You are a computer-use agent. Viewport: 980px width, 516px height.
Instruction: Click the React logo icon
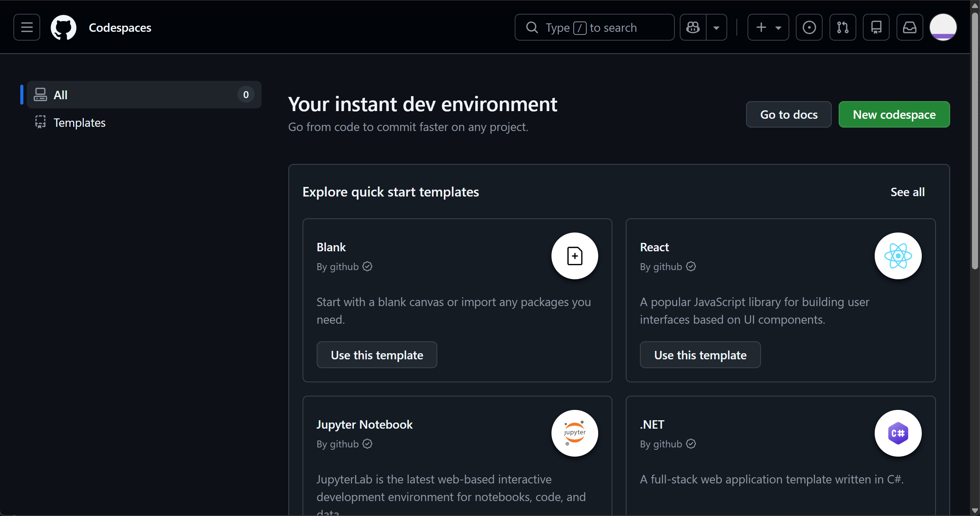tap(898, 256)
